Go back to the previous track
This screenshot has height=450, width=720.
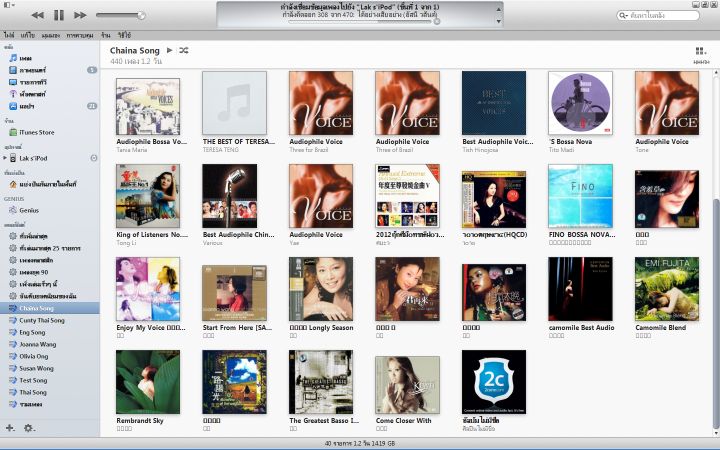37,15
